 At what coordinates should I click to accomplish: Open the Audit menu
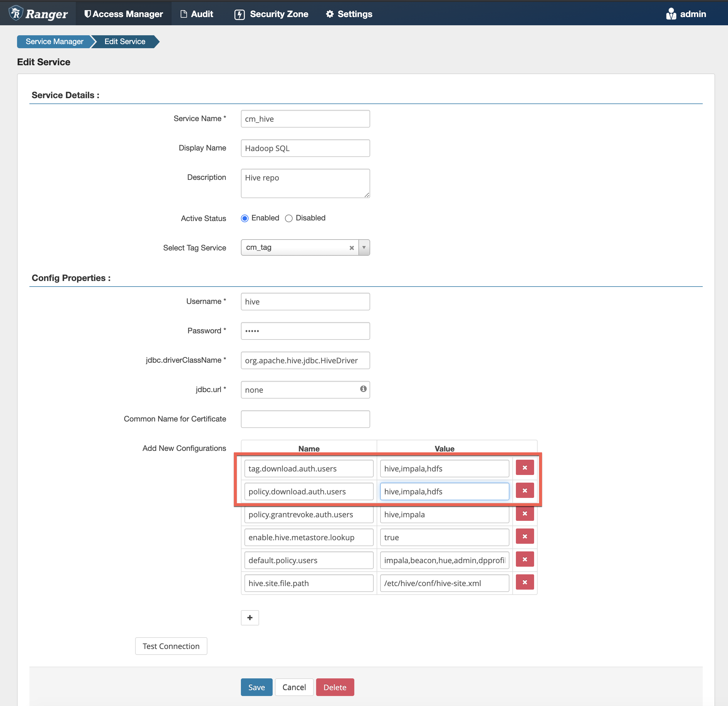pyautogui.click(x=197, y=14)
